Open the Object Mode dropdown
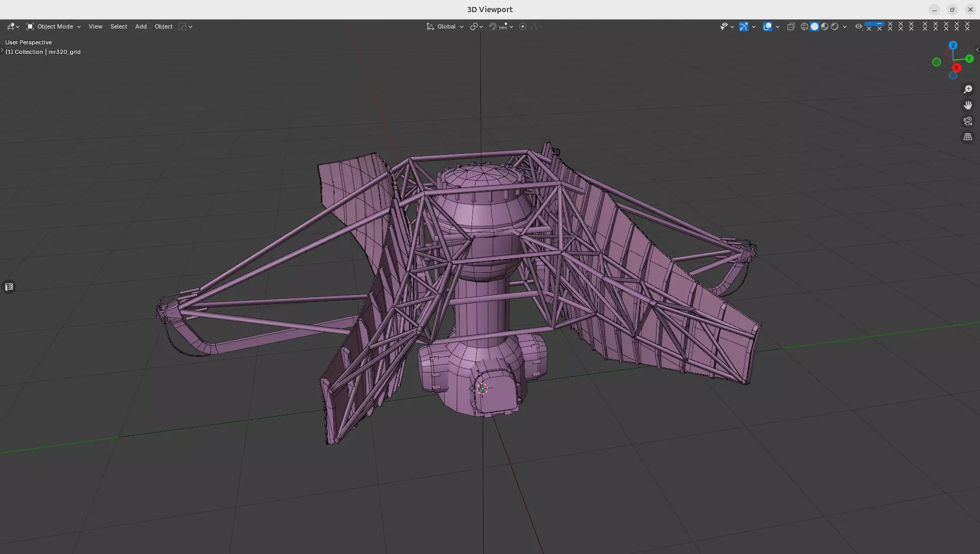The width and height of the screenshot is (980, 554). point(53,26)
